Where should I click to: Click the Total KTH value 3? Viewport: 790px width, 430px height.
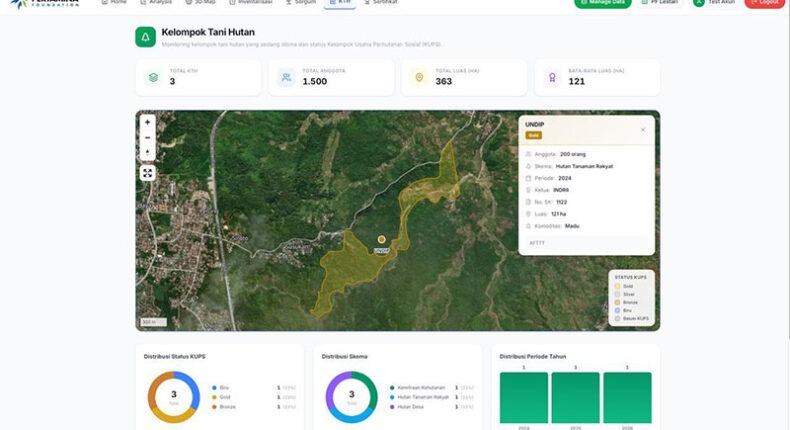tap(172, 82)
